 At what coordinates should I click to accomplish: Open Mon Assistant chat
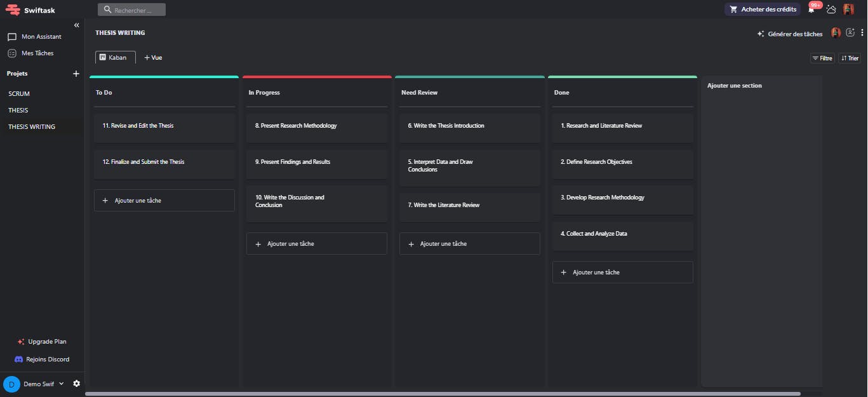41,37
